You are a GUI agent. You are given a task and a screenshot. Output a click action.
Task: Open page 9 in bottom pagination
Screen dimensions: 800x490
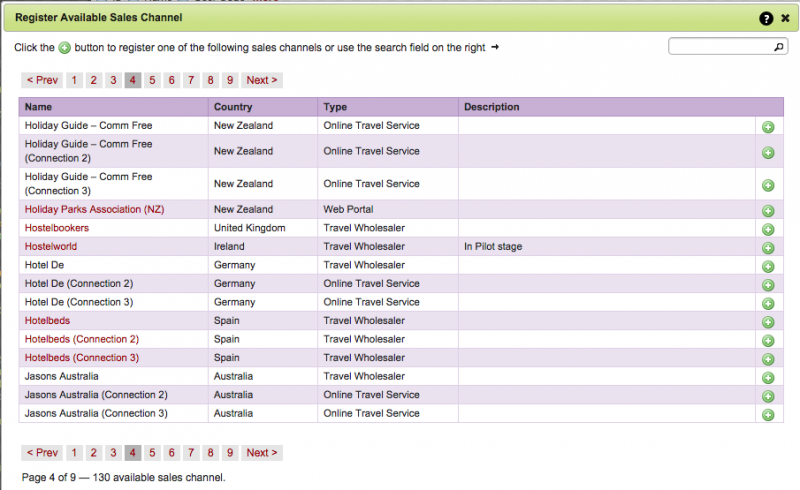coord(230,453)
